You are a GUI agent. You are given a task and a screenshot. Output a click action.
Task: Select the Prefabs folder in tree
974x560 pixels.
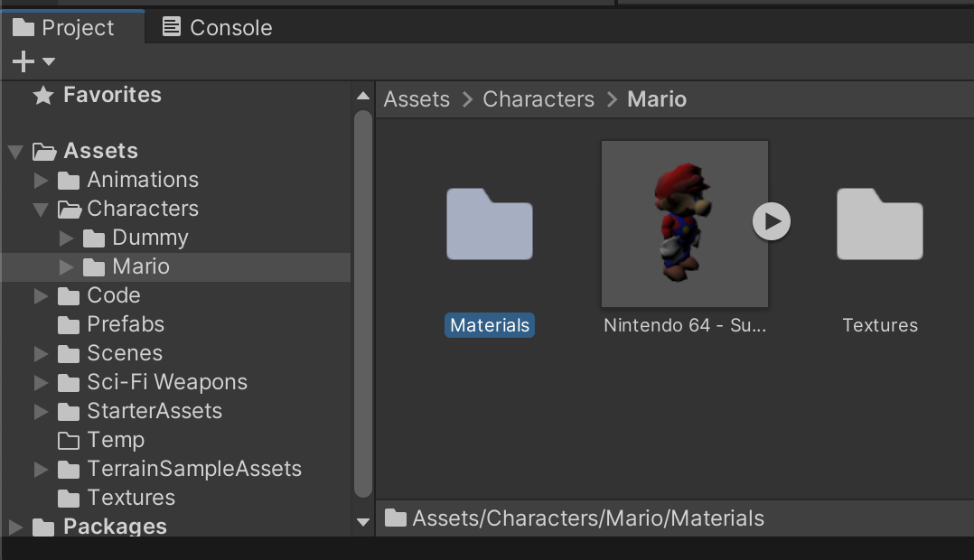[125, 324]
